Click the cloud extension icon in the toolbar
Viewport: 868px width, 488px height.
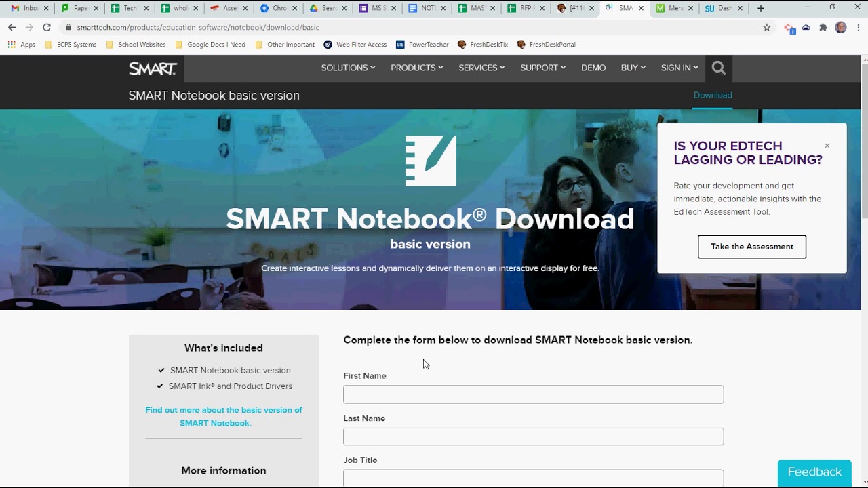pyautogui.click(x=806, y=27)
